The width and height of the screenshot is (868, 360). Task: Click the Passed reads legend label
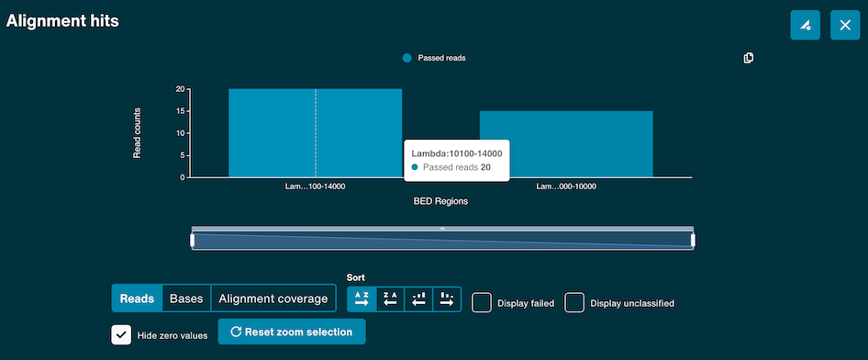pos(441,58)
